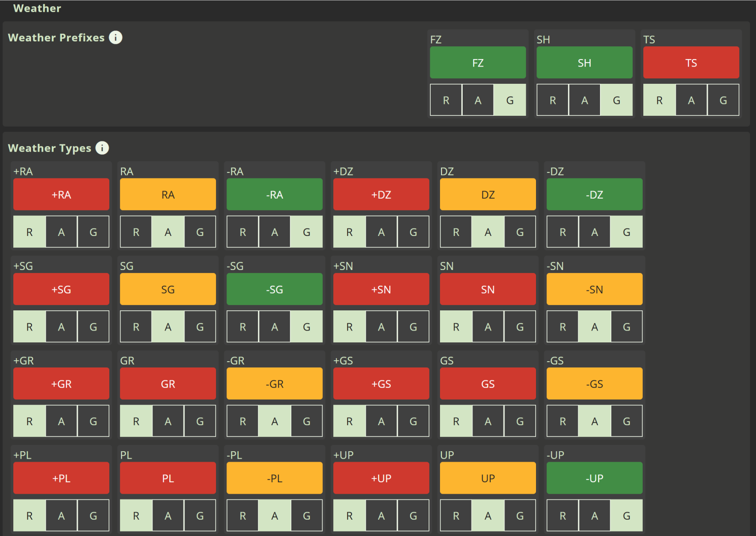
Task: Set SH prefix to Amber
Action: (584, 100)
